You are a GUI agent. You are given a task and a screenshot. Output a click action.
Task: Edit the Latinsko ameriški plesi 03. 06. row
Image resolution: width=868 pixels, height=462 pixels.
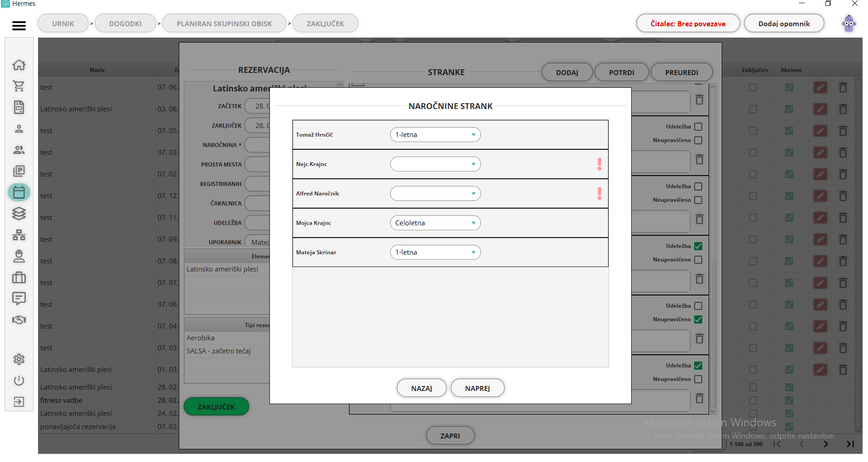coord(820,109)
